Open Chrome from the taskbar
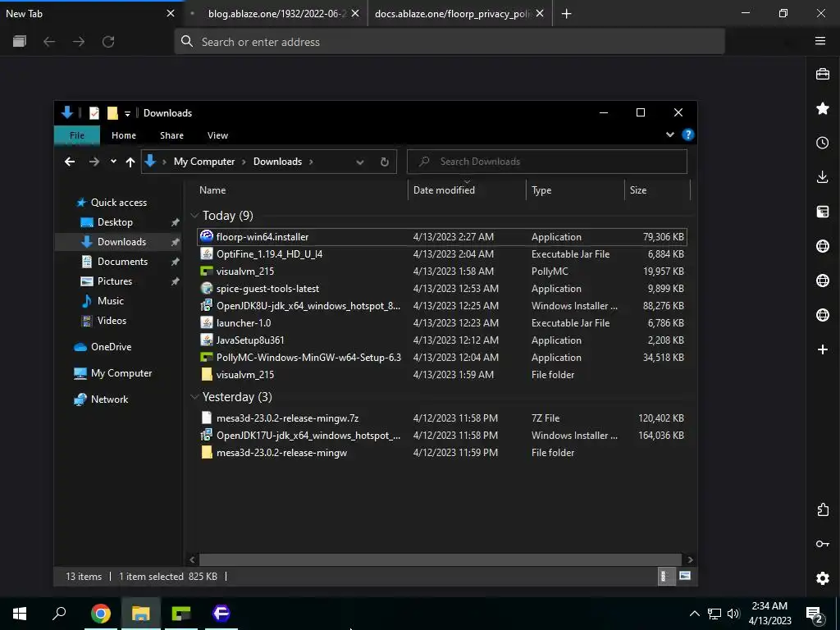The image size is (840, 630). pos(100,614)
